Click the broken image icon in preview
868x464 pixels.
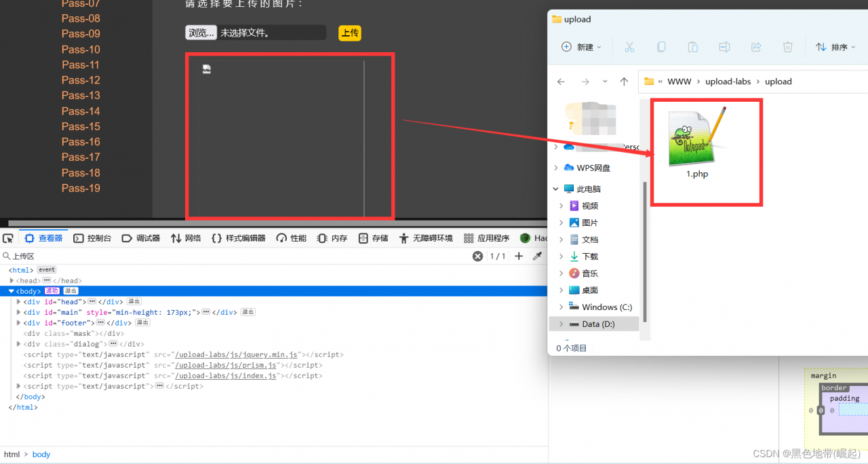[x=207, y=69]
